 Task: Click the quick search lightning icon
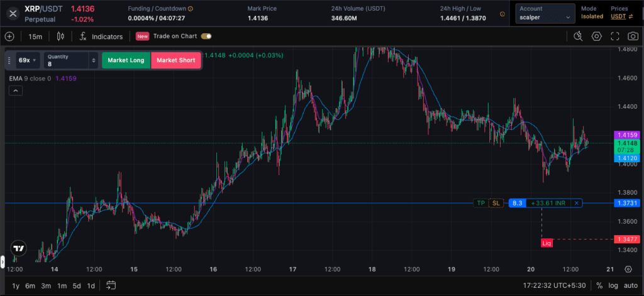click(579, 36)
